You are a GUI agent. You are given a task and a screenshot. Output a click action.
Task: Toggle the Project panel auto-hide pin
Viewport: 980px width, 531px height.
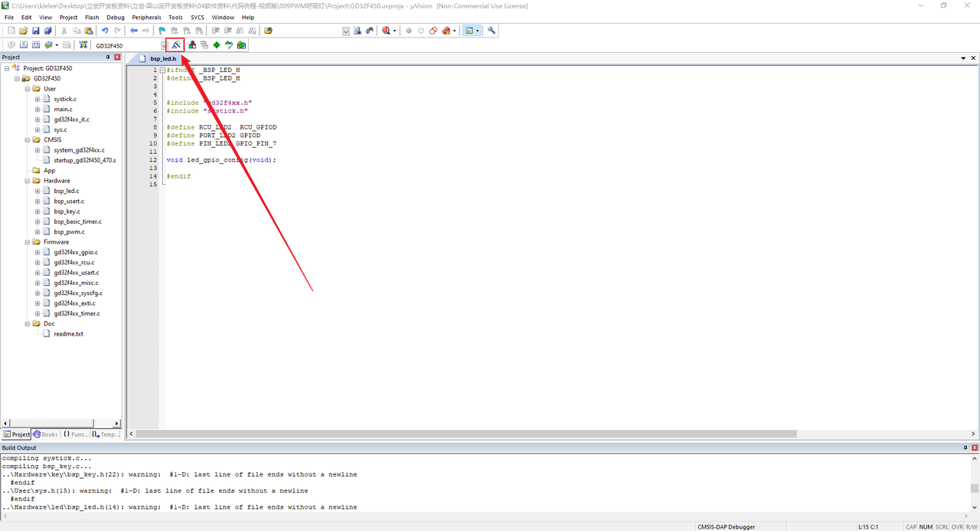(x=108, y=57)
